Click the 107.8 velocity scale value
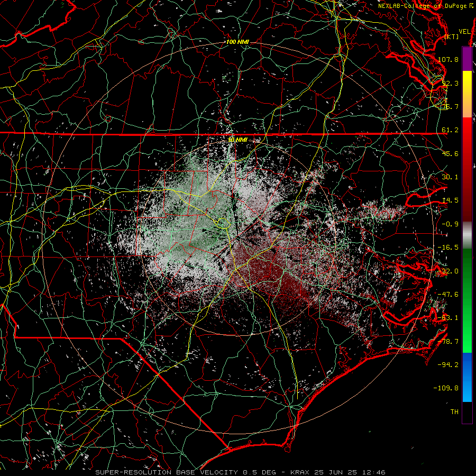Image resolution: width=476 pixels, height=476 pixels. click(x=448, y=59)
